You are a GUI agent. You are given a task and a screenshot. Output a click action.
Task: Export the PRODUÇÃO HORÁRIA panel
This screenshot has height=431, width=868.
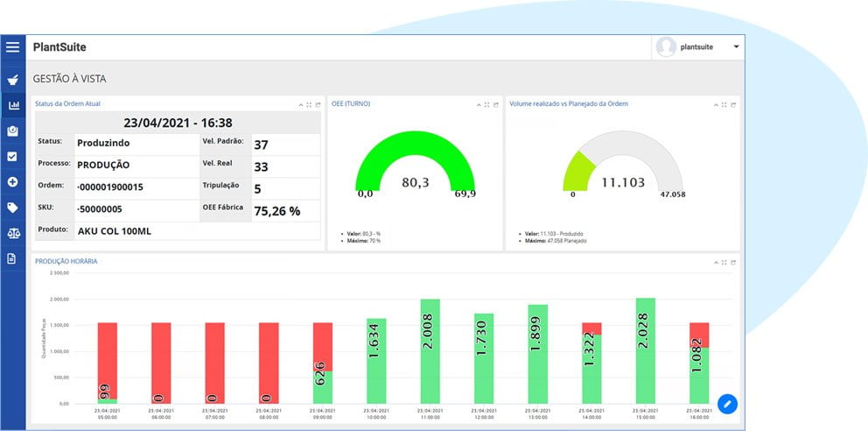tap(733, 262)
